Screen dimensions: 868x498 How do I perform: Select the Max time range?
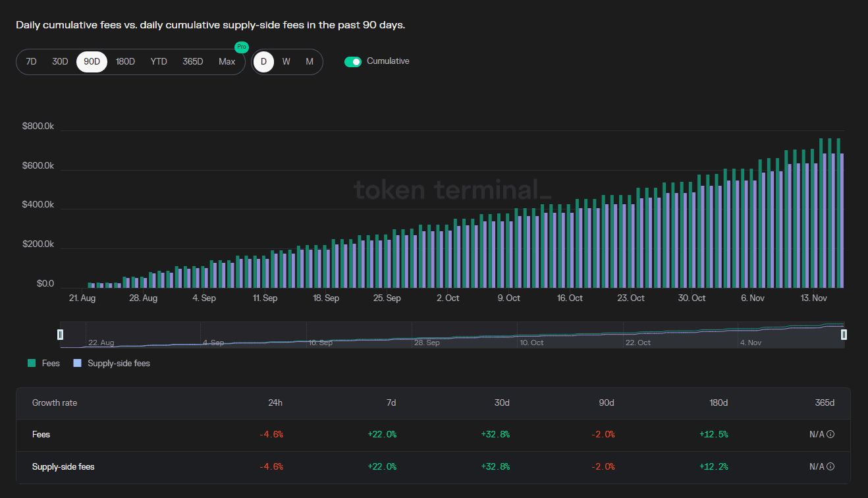227,62
